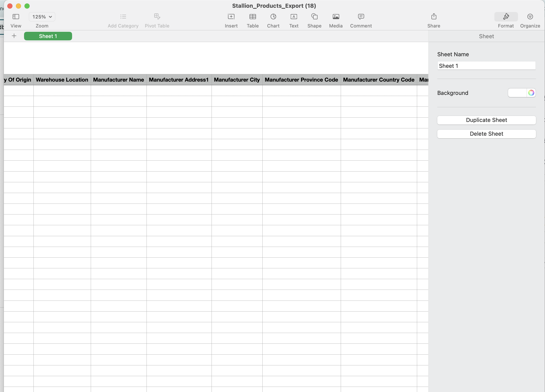Open the Chart picker
The image size is (545, 392).
(273, 17)
